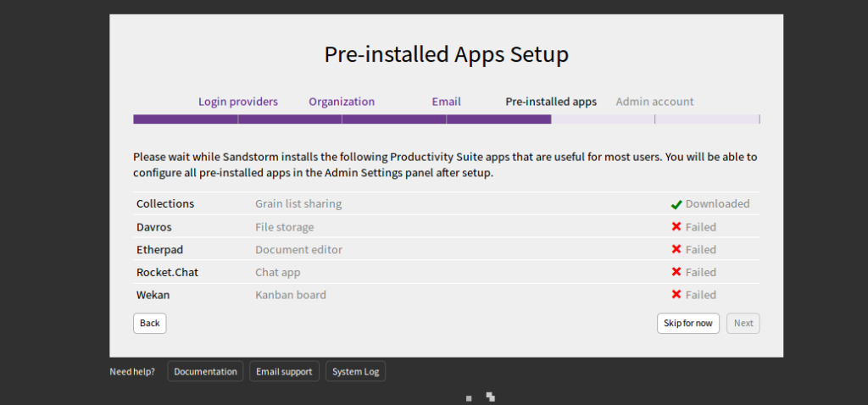Click the Document editor description
The height and width of the screenshot is (405, 868).
[299, 250]
